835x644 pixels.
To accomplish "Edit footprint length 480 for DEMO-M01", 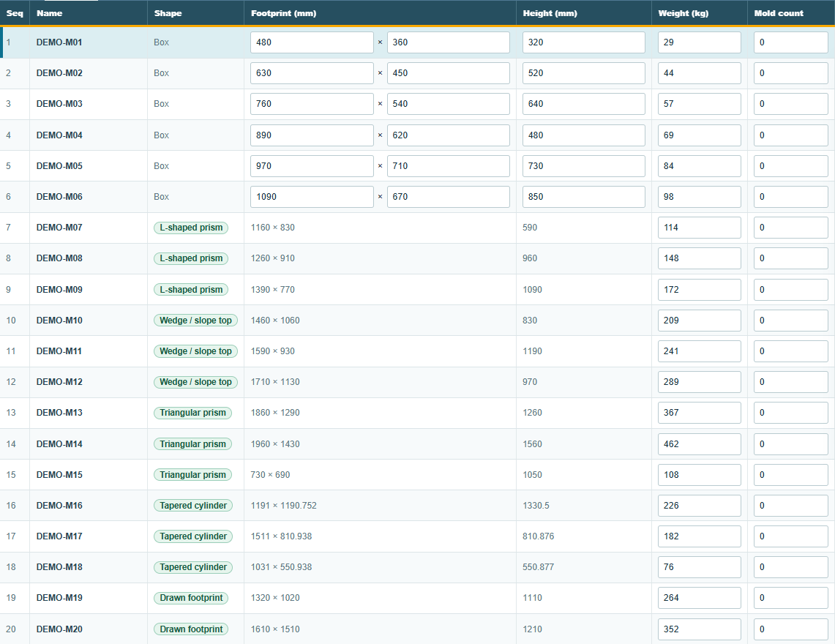I will (x=312, y=42).
